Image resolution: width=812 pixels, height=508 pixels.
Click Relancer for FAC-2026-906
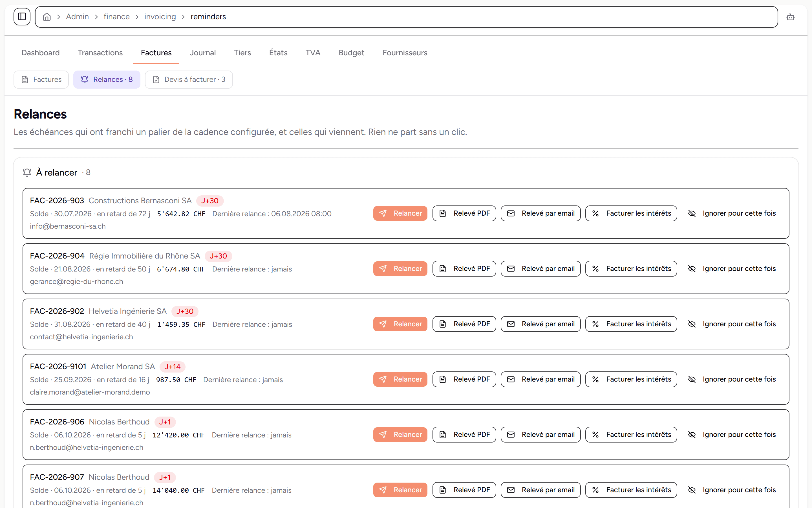pos(400,435)
